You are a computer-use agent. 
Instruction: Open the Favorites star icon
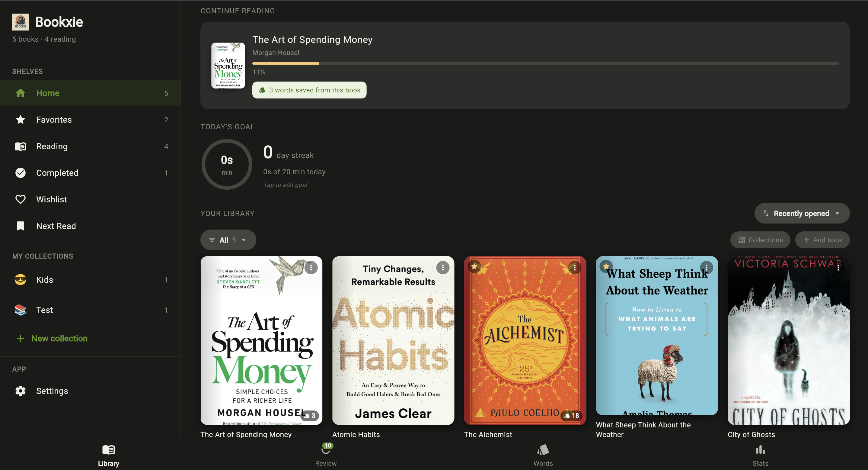[x=20, y=120]
